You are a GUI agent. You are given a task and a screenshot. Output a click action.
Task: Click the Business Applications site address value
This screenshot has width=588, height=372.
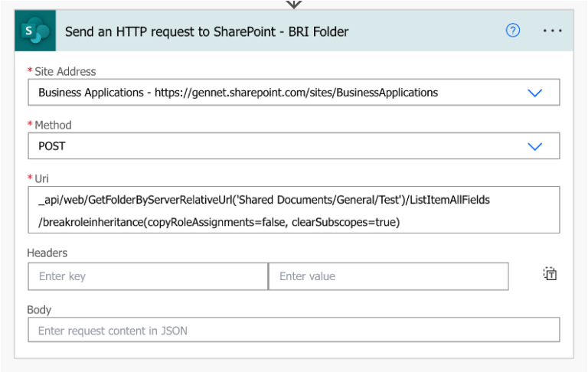tap(238, 93)
